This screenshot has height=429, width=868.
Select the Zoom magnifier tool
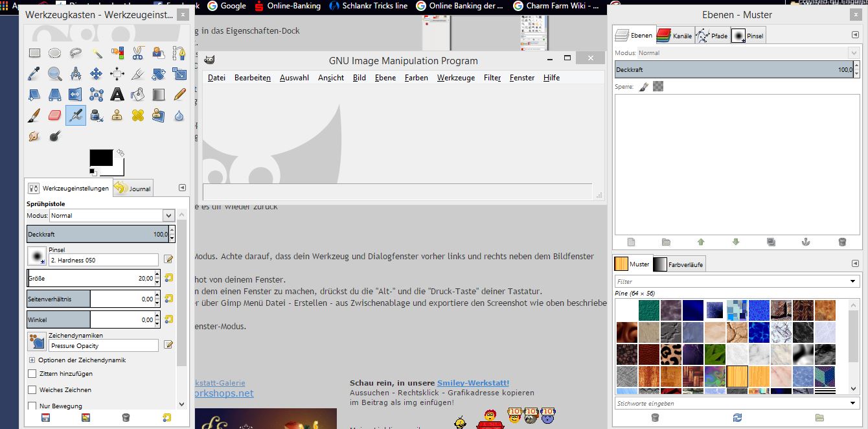[55, 74]
